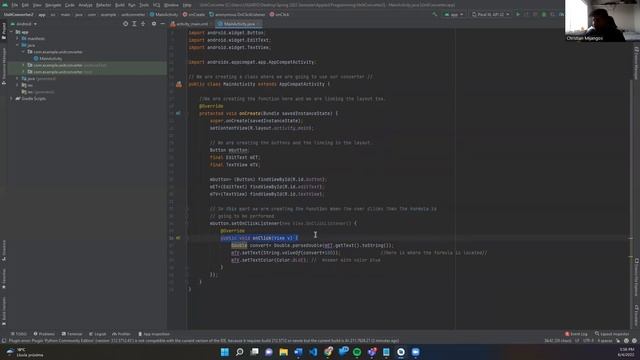Open the VCS menu

tap(157, 5)
